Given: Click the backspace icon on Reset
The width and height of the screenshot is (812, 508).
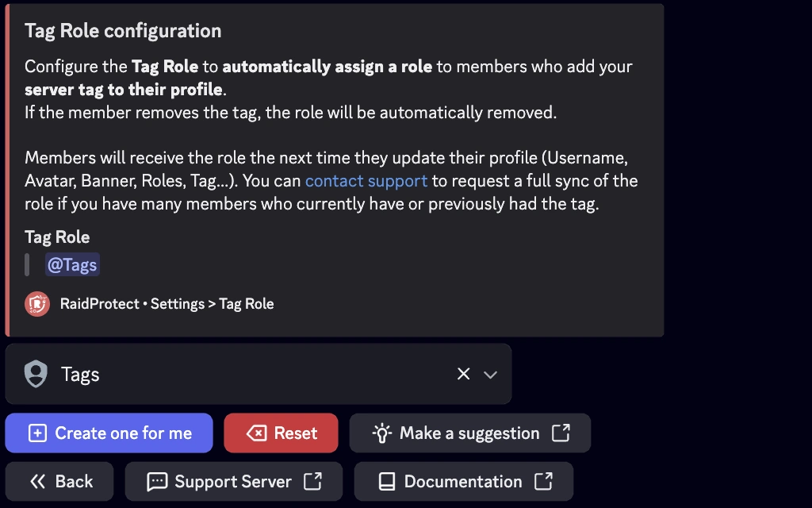Looking at the screenshot, I should tap(256, 433).
